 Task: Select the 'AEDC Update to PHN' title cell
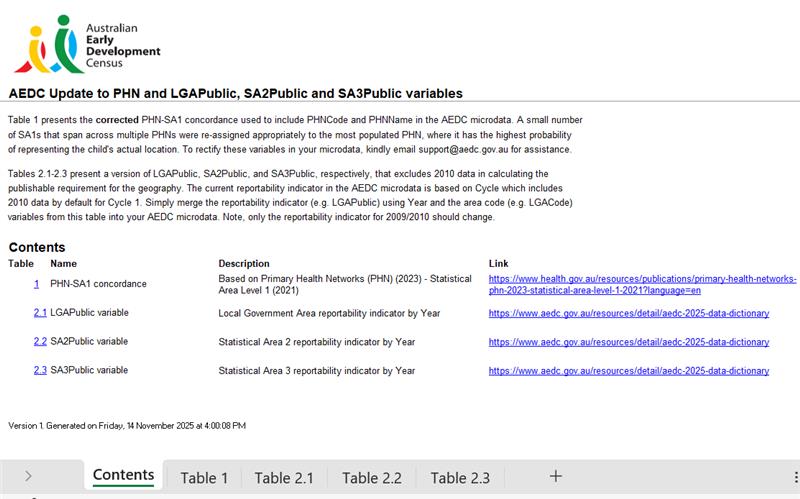pos(235,93)
